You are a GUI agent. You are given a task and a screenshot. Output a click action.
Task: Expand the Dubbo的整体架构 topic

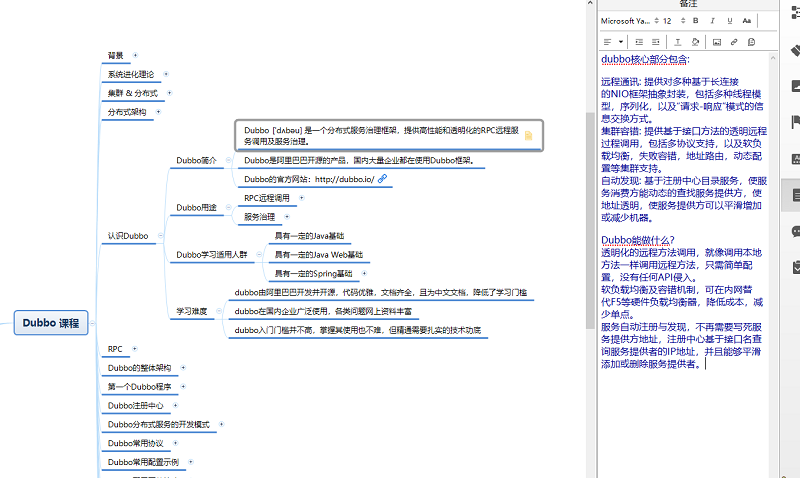(x=183, y=368)
